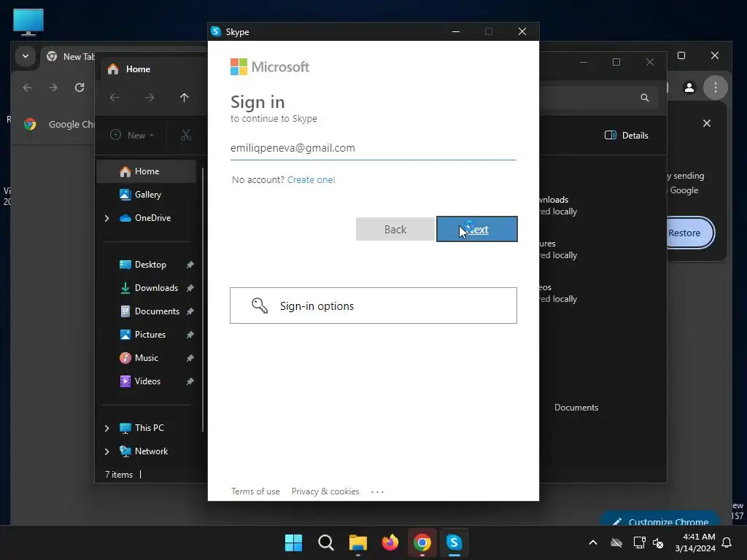The height and width of the screenshot is (560, 747).
Task: Open the Create one! account link
Action: coord(311,179)
